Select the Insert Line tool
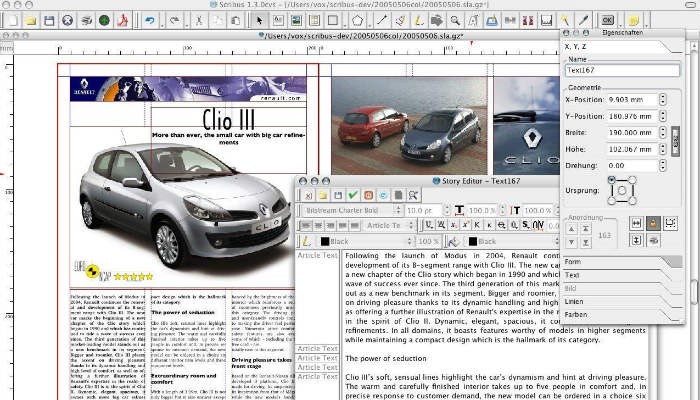Screen dimensions: 700x400 (382, 21)
